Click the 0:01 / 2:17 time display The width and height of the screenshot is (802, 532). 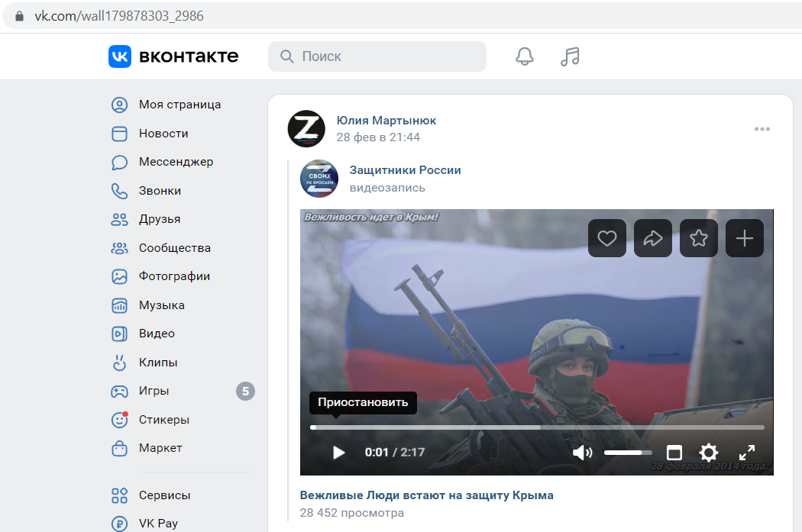[395, 453]
